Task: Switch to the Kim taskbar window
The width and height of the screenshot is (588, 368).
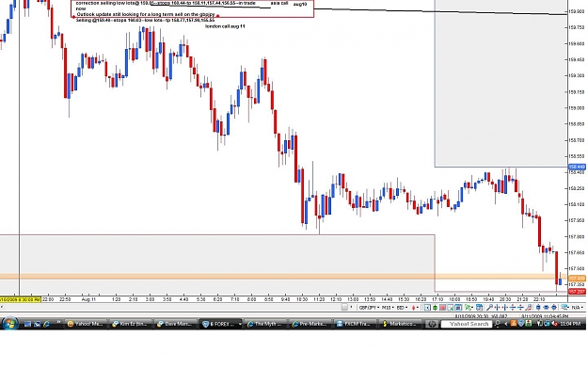Action: click(132, 324)
